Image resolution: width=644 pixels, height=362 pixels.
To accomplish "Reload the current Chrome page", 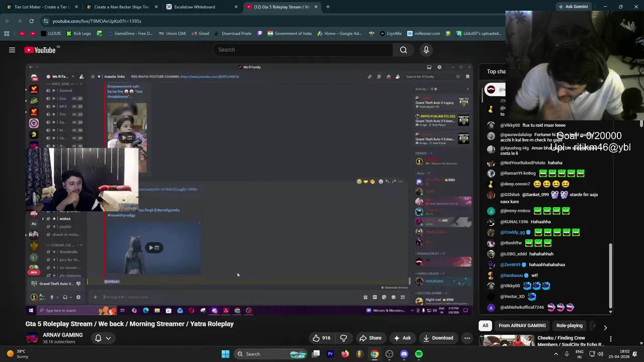I will (31, 21).
